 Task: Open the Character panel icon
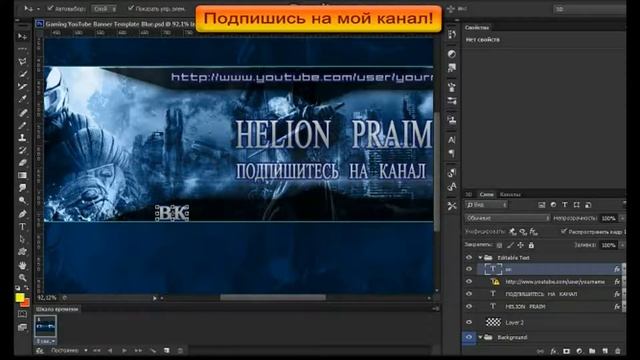tap(452, 140)
